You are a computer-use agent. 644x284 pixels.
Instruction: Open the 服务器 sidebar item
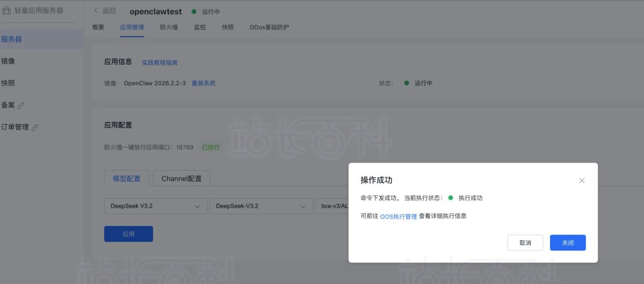(42, 39)
